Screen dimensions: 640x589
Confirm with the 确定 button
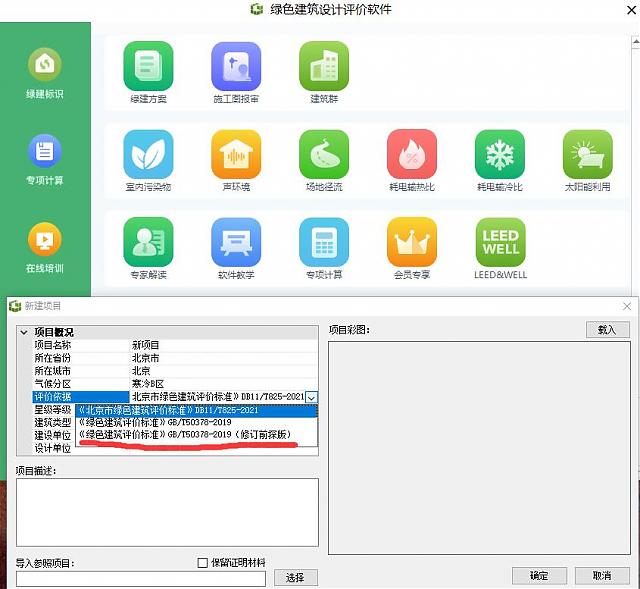pos(539,576)
